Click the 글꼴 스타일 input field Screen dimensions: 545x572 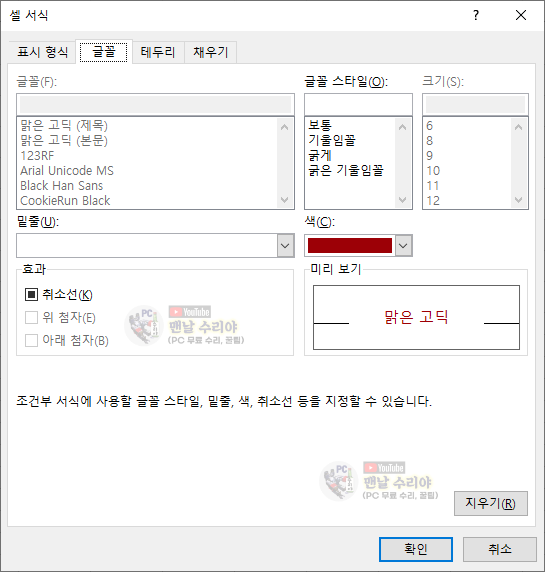[x=358, y=105]
